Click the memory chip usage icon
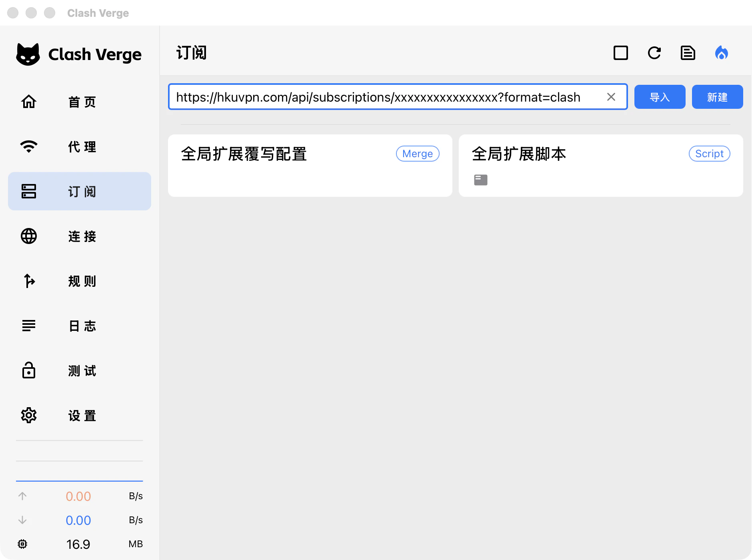 [22, 544]
